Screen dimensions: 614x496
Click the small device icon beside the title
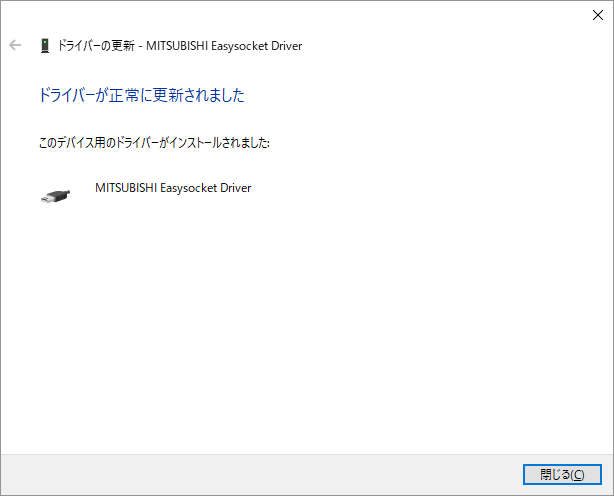(x=45, y=45)
